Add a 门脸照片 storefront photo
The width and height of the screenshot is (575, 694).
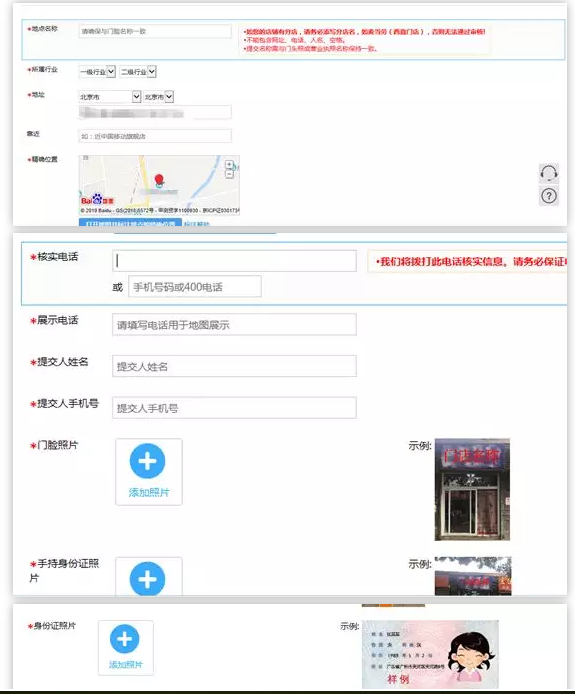[148, 472]
